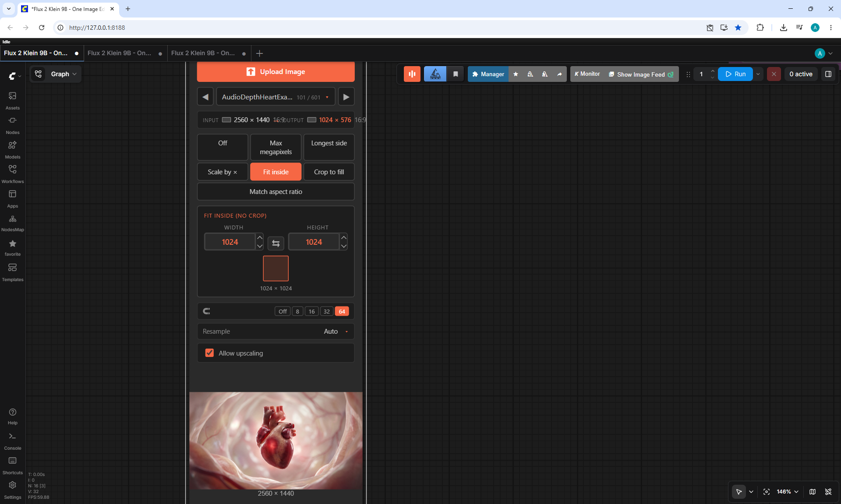Click the red cancel X button

click(774, 74)
